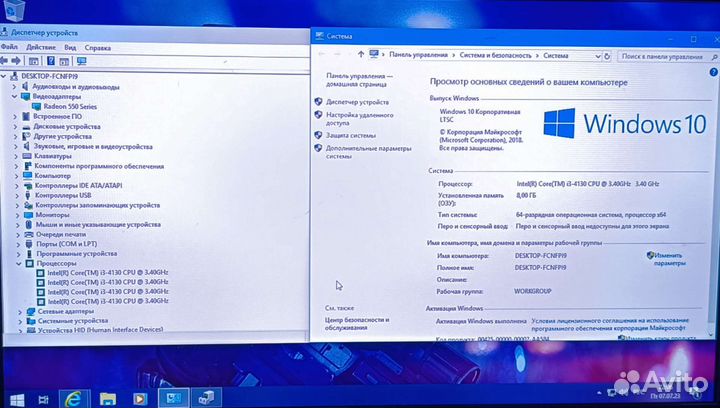This screenshot has width=720, height=408.
Task: Click the Back arrow in Device Manager toolbar
Action: (x=4, y=61)
